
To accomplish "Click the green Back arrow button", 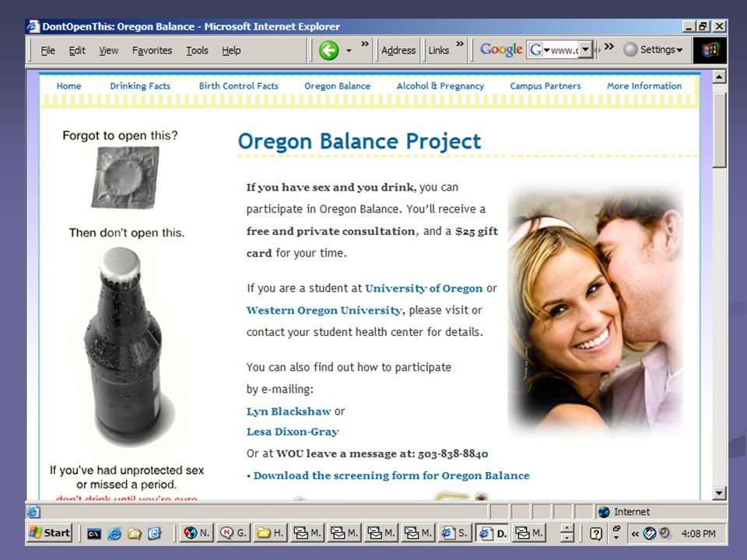I will 328,50.
